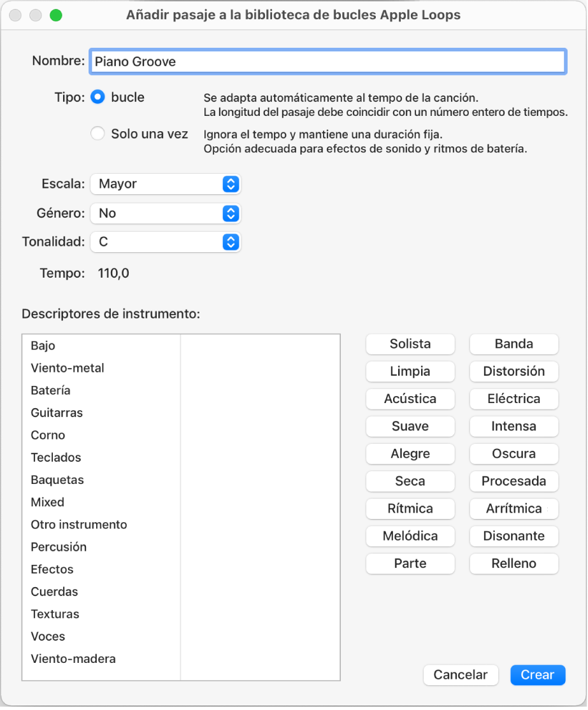The image size is (588, 710).
Task: Enable the Distorsión descriptor
Action: (513, 371)
